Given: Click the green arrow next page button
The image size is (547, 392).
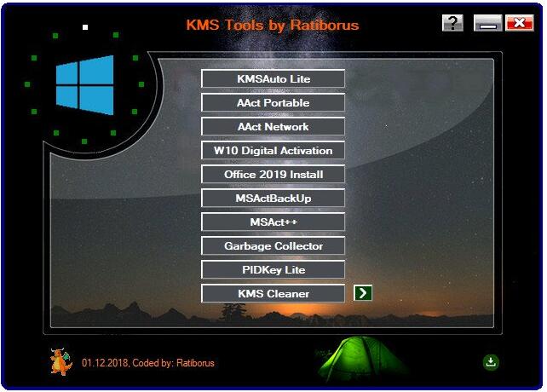Looking at the screenshot, I should pyautogui.click(x=363, y=293).
